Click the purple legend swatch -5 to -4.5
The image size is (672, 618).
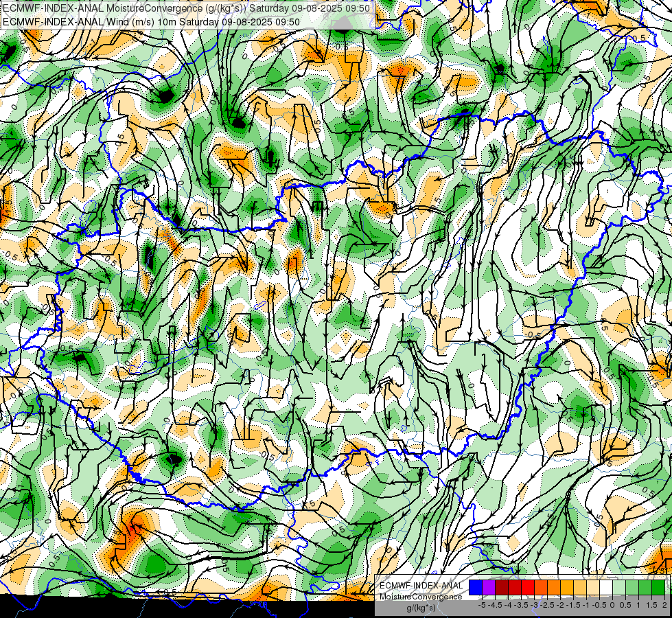(489, 587)
